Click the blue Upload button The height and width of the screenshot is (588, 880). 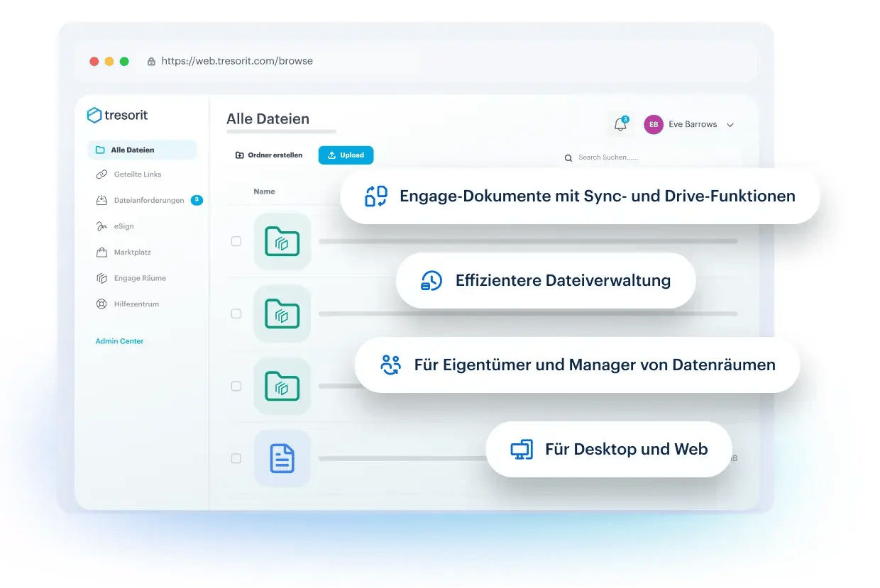tap(346, 155)
